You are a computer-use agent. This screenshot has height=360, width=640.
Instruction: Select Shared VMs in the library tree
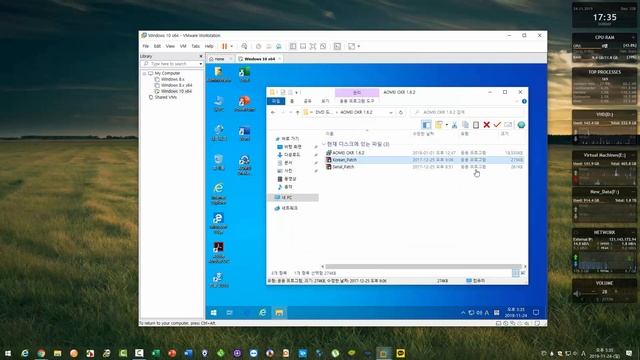click(165, 98)
